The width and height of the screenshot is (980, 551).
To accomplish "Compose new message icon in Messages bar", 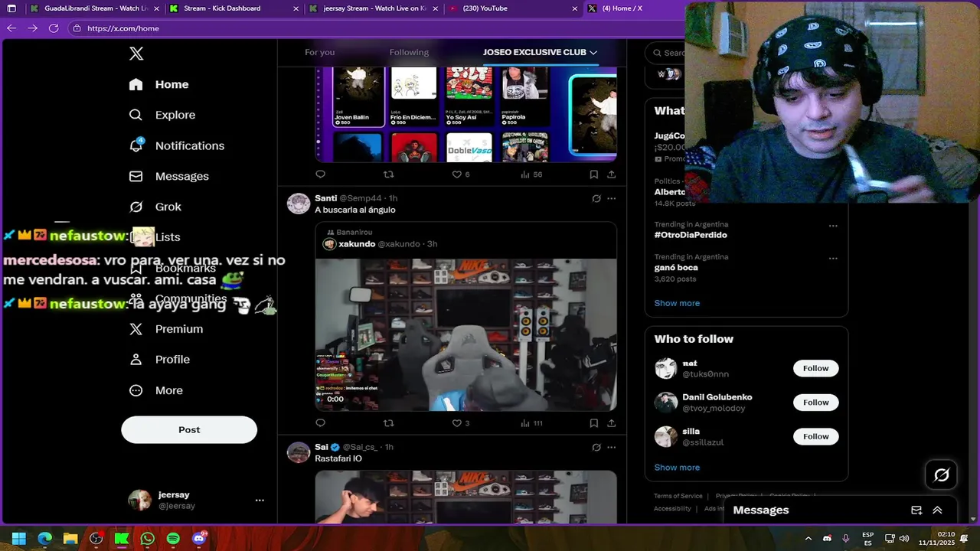I will point(916,510).
